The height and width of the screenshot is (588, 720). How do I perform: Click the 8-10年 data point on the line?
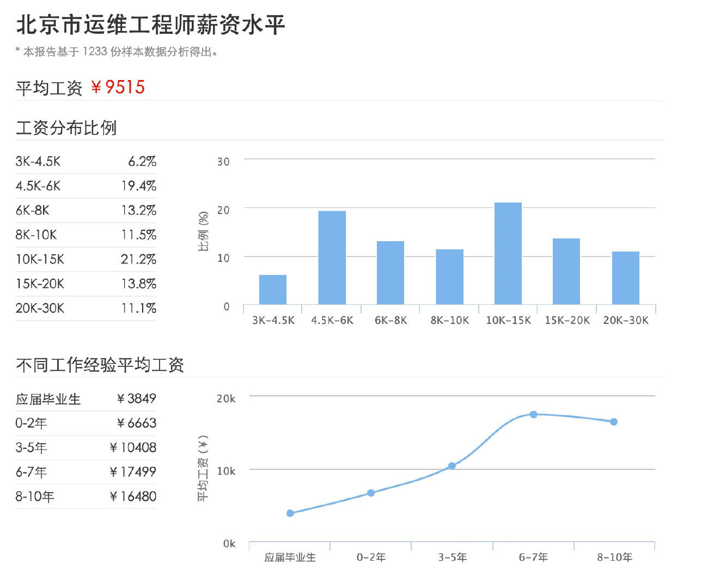pos(614,422)
